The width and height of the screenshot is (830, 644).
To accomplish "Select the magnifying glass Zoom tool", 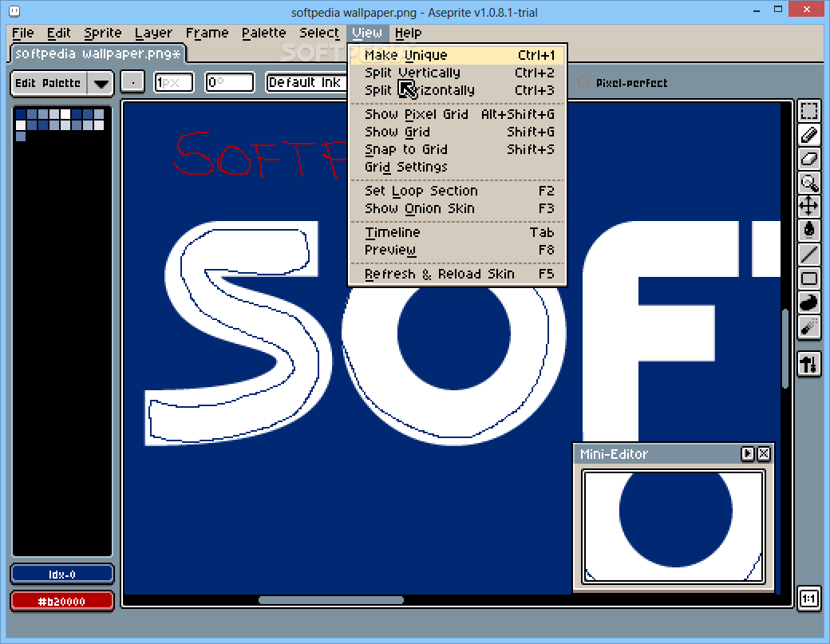I will [808, 183].
